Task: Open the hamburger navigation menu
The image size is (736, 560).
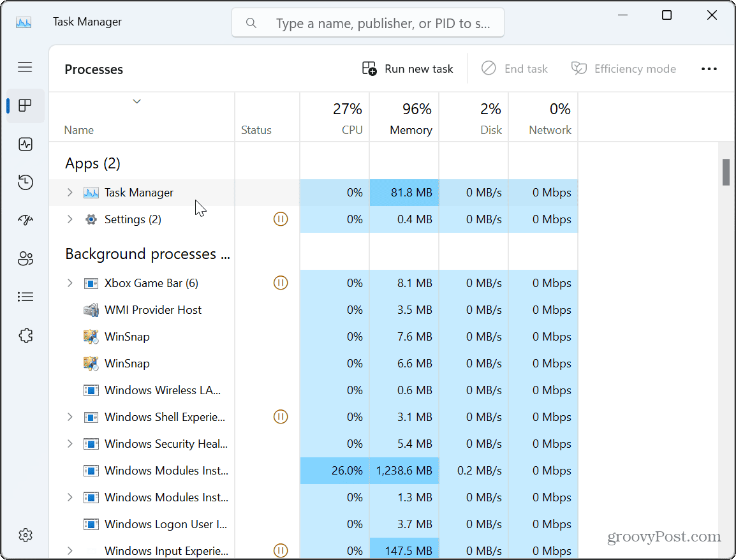Action: [x=25, y=67]
